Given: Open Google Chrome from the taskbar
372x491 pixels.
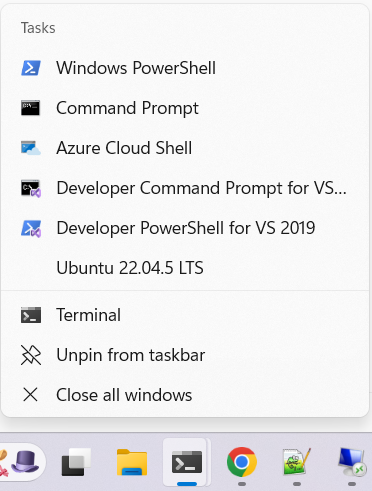Looking at the screenshot, I should click(242, 462).
